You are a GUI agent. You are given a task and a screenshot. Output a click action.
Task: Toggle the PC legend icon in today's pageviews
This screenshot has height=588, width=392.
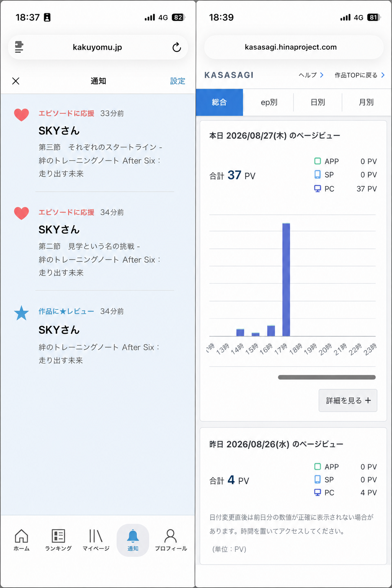317,189
